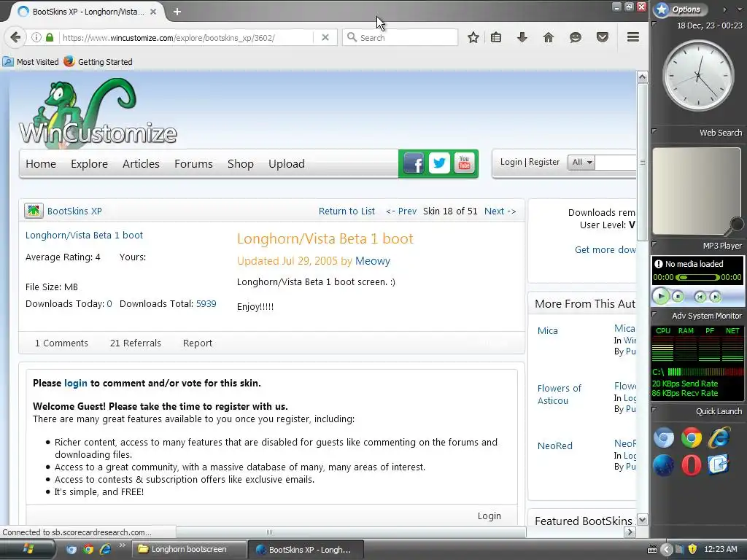Click the Pocket icon in toolbar

click(602, 37)
